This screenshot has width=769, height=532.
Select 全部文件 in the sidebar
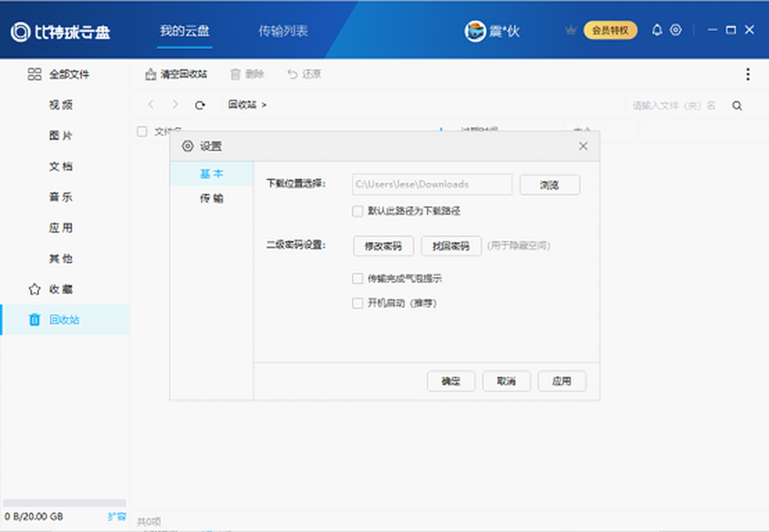[69, 74]
